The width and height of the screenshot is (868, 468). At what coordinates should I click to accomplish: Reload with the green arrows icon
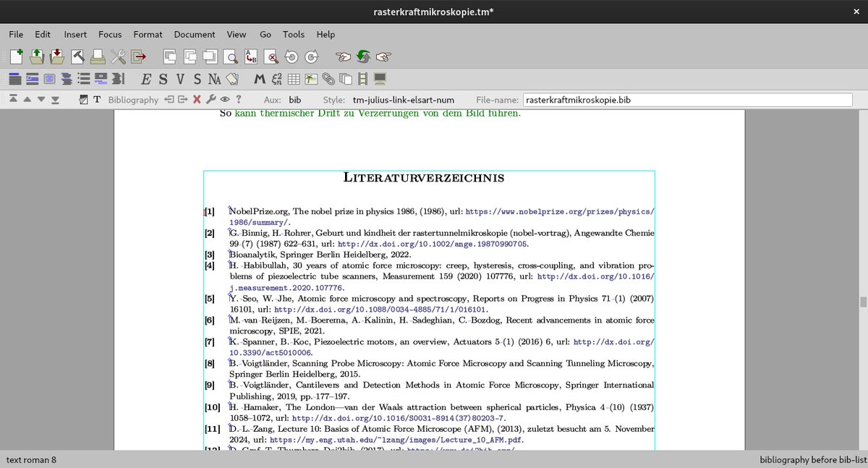(x=364, y=56)
